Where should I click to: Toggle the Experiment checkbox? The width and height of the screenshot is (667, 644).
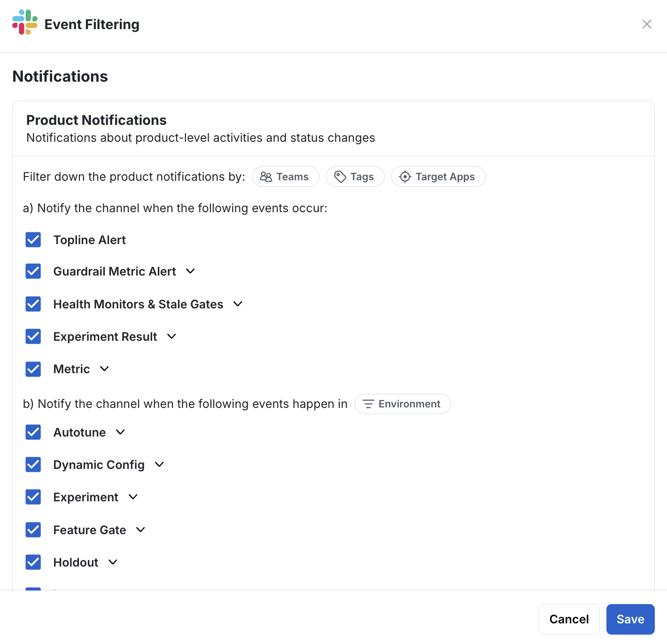[33, 497]
